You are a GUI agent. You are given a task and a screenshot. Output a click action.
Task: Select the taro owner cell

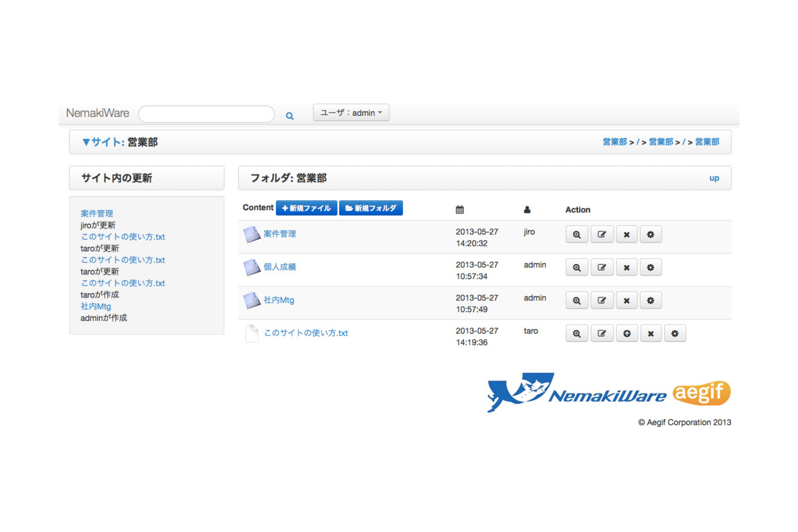531,331
